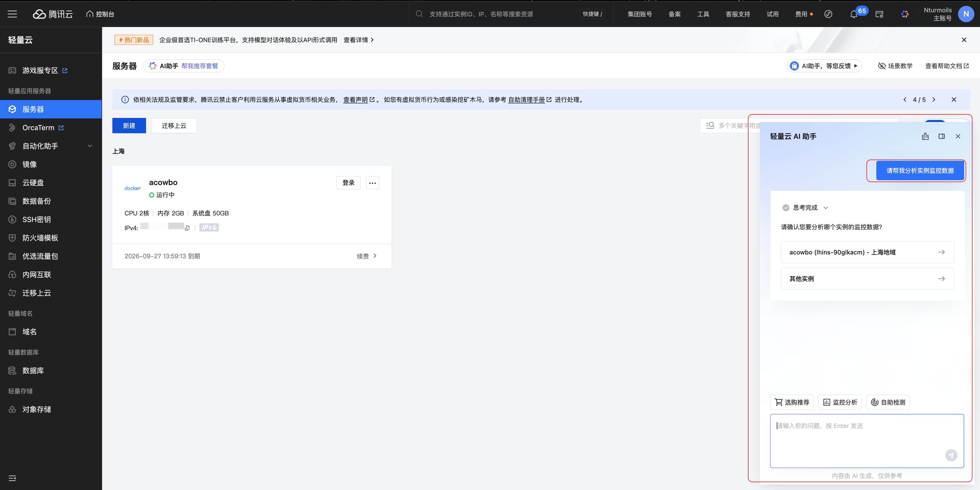Dismiss the blue notice bar
The height and width of the screenshot is (490, 980).
click(x=954, y=100)
